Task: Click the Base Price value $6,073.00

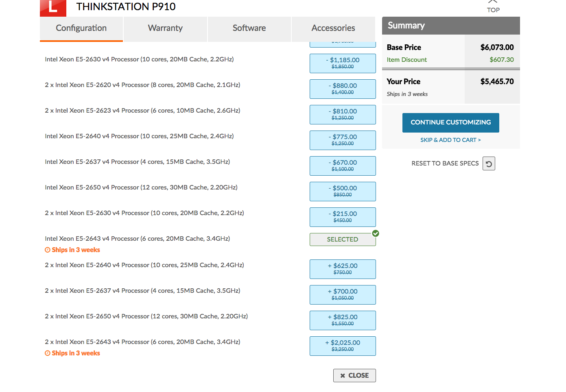Action: pos(497,47)
